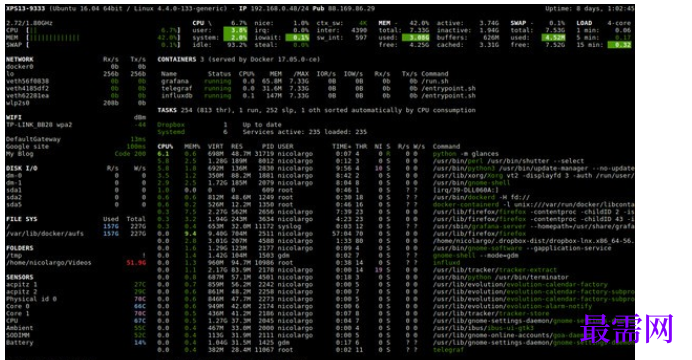
Task: Select the ibus-ui-gtk3 process command
Action: (483, 328)
